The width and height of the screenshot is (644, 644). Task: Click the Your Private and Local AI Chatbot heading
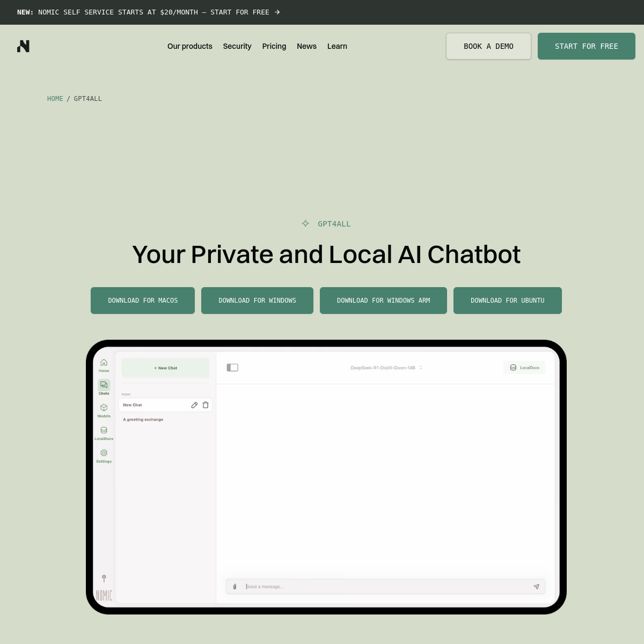coord(326,254)
